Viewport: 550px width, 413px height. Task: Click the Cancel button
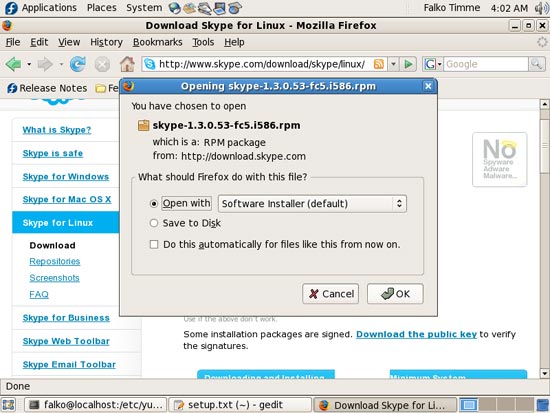(330, 294)
